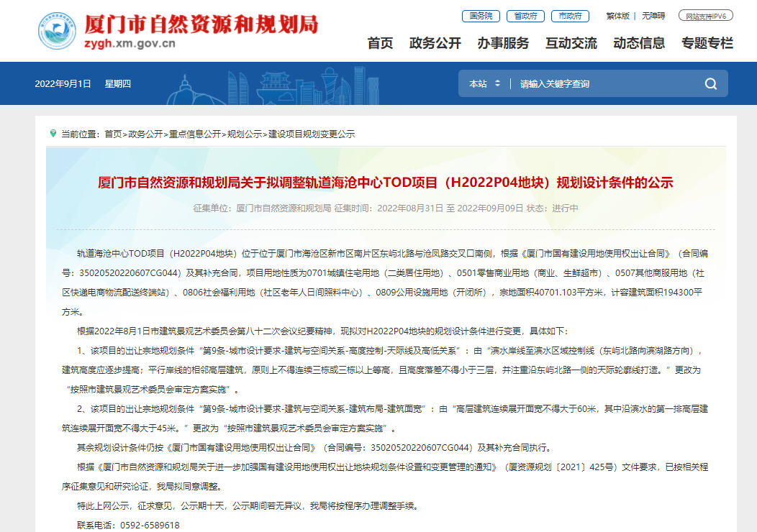Click the zygh.xm.gov.cn domain text

tap(130, 43)
